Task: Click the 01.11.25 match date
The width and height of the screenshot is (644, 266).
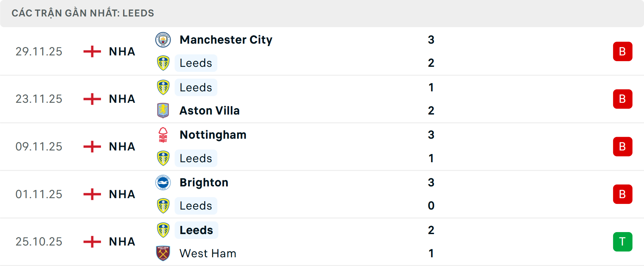Action: (x=39, y=194)
